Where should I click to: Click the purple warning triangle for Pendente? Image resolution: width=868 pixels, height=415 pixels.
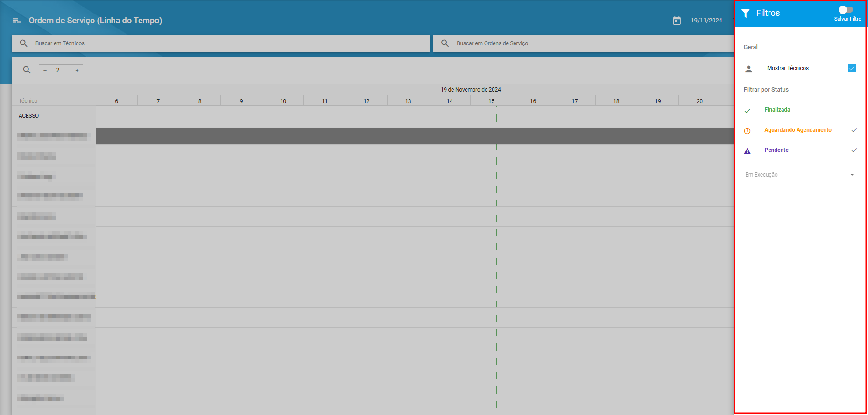pos(747,151)
